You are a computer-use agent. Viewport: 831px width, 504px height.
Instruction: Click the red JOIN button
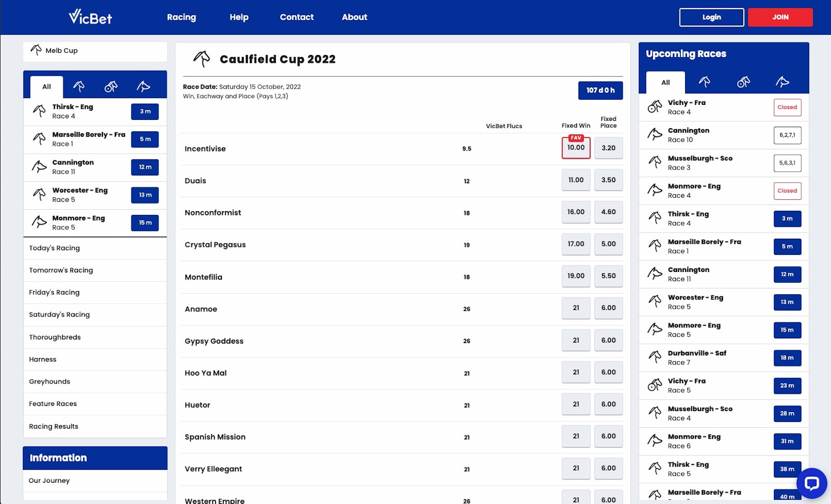[780, 17]
